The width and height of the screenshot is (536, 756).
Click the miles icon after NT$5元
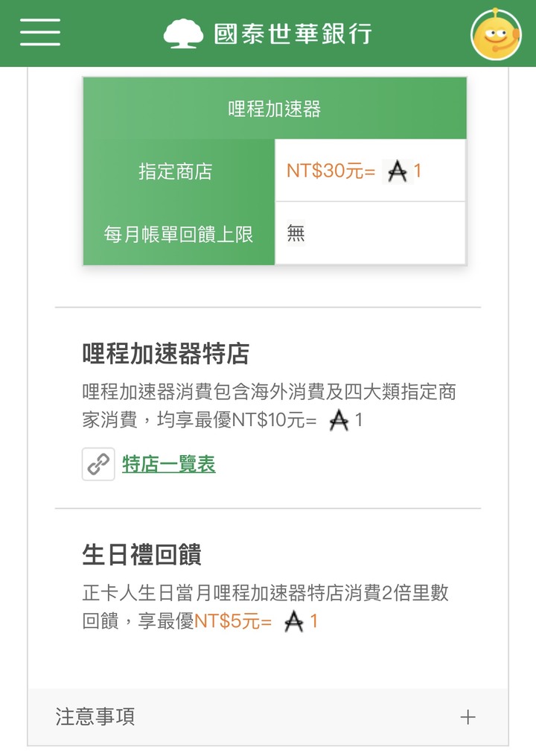tap(294, 621)
